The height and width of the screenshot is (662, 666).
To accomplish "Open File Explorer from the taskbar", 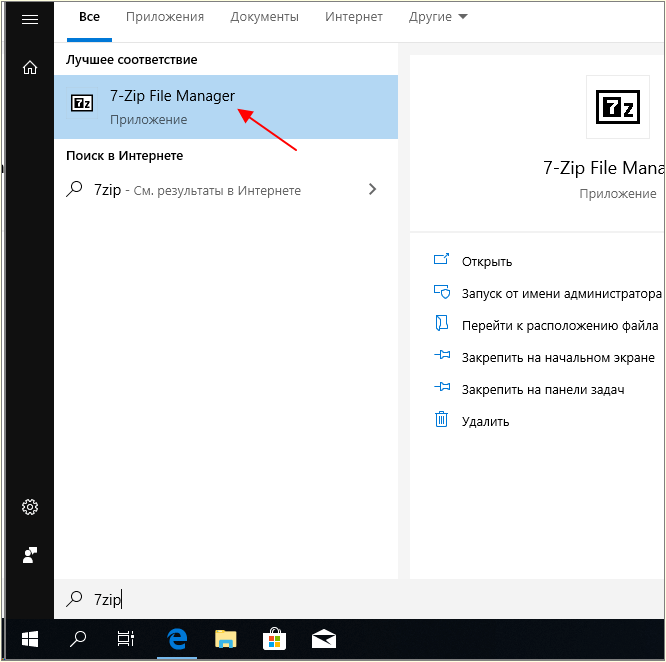I will pyautogui.click(x=226, y=639).
